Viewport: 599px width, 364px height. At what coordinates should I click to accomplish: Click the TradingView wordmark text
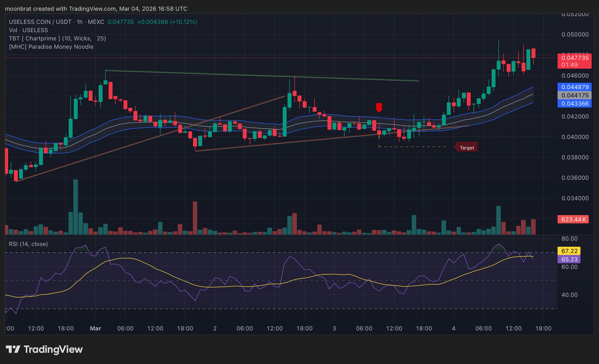tap(53, 349)
